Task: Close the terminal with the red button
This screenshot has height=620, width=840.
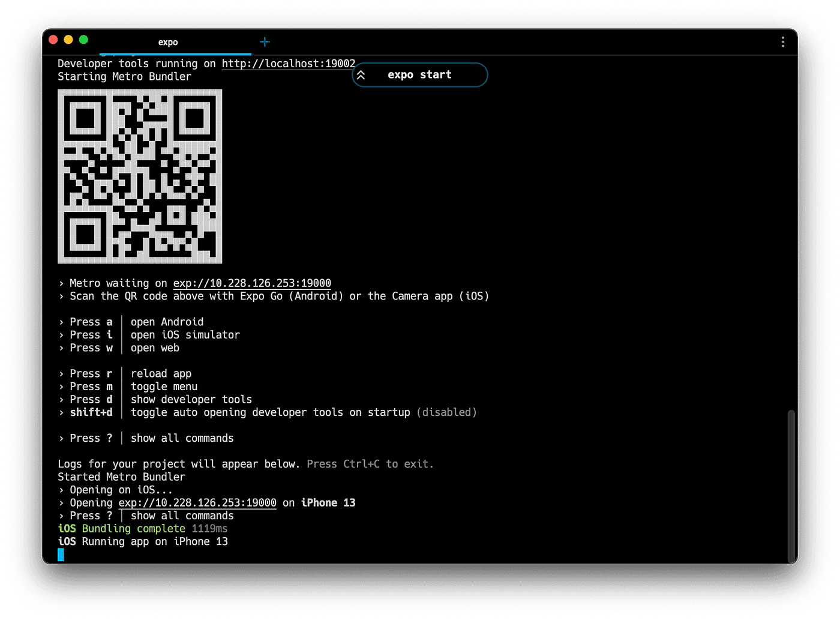Action: 53,40
